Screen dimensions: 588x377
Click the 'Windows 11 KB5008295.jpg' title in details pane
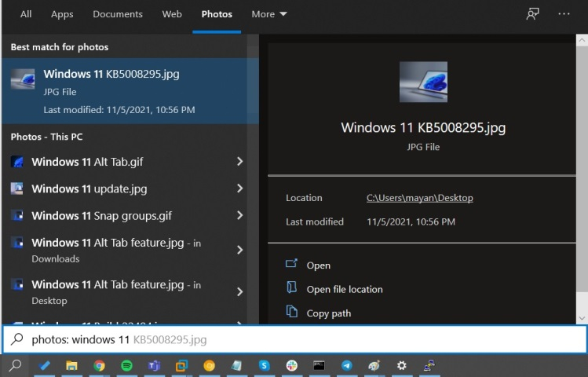423,127
